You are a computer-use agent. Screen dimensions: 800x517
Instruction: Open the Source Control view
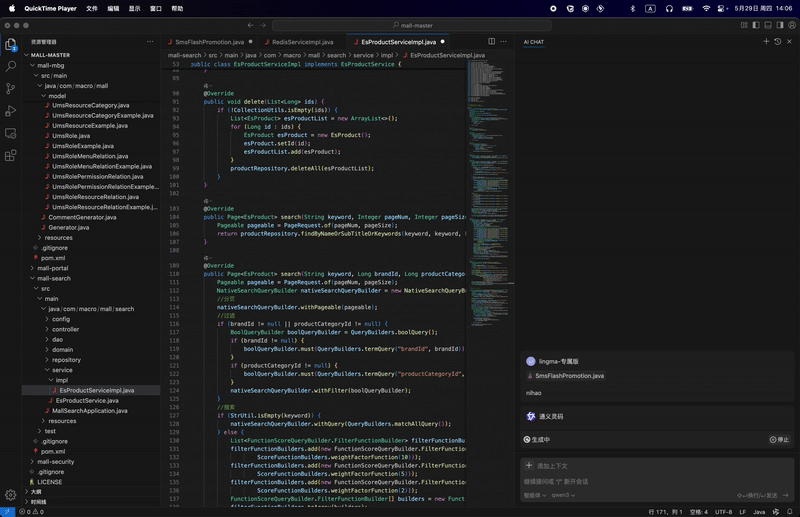11,88
